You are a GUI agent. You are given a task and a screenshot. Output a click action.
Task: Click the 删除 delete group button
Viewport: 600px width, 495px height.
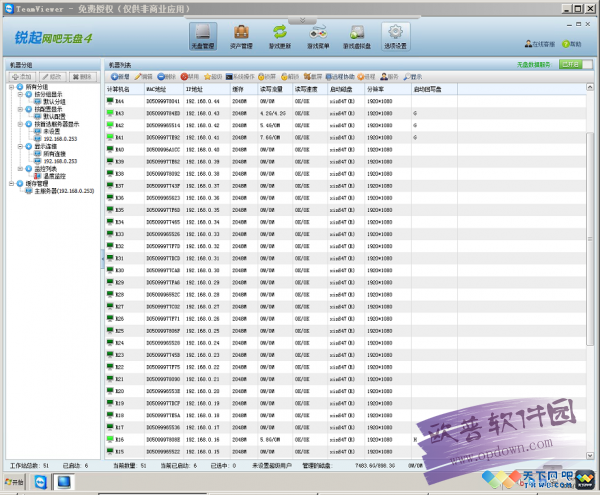[x=83, y=77]
